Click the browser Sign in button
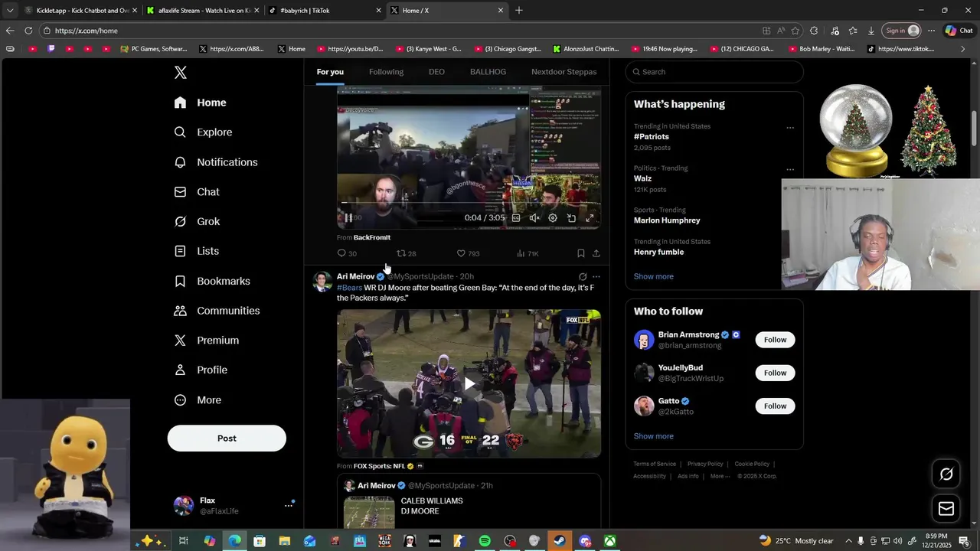Image resolution: width=980 pixels, height=551 pixels. 902,31
